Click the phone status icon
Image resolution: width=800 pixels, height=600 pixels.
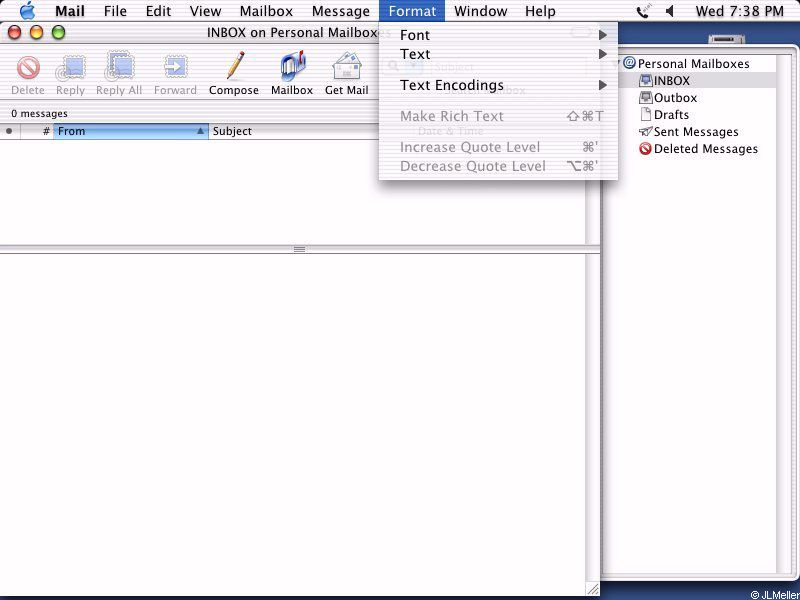pos(643,11)
